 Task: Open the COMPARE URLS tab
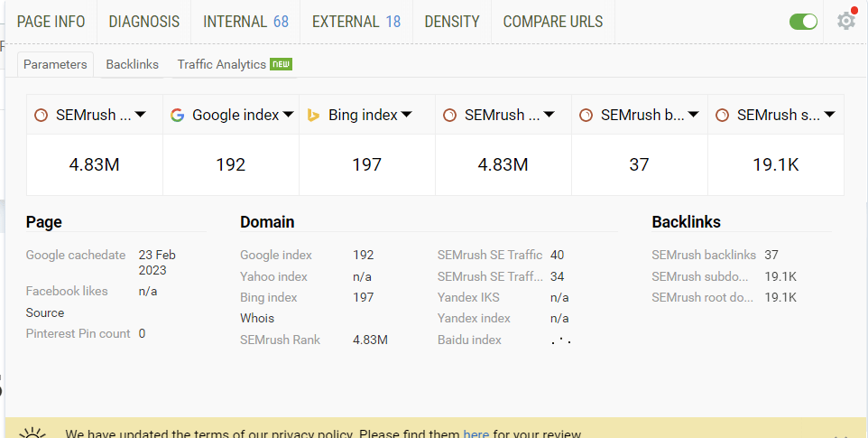pyautogui.click(x=553, y=22)
